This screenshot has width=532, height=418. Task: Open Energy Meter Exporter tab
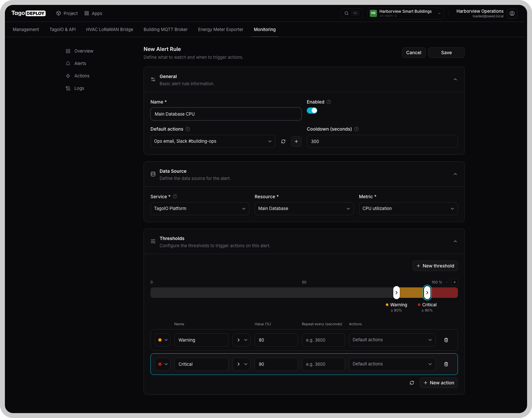(221, 29)
